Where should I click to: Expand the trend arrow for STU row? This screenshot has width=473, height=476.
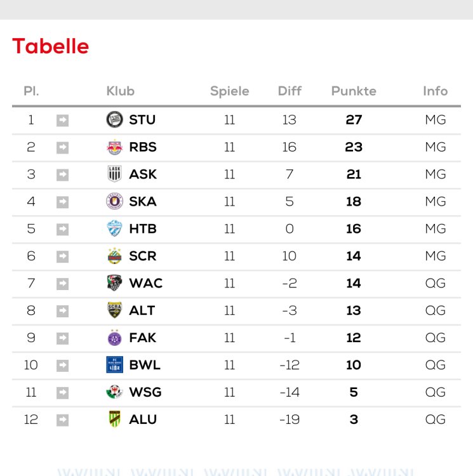[x=62, y=120]
